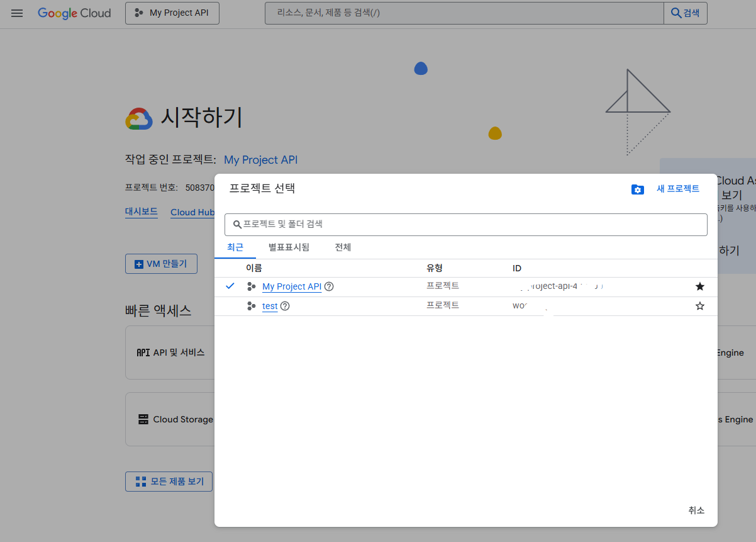This screenshot has width=756, height=542.
Task: Click the Google Cloud logo
Action: click(x=74, y=13)
